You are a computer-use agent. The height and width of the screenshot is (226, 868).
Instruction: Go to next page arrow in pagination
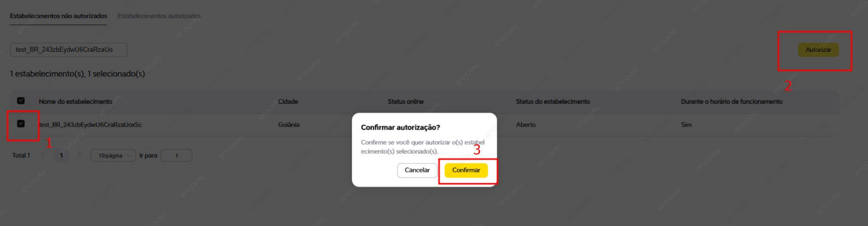79,155
